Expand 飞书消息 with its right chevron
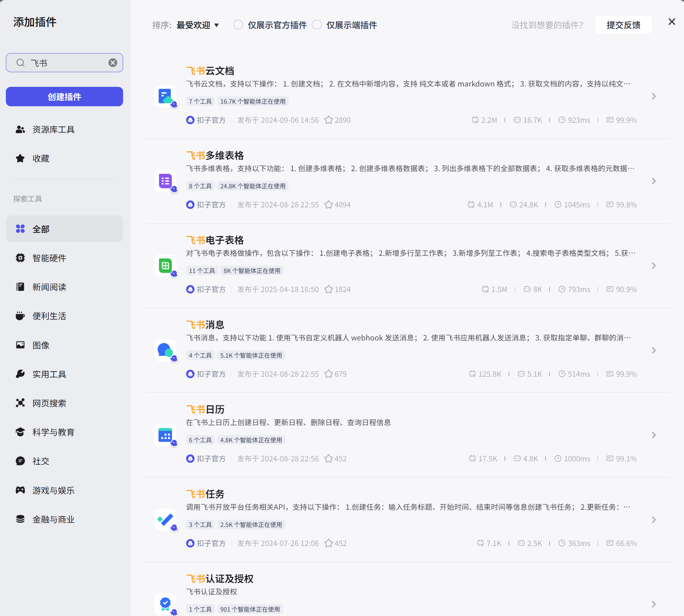This screenshot has width=684, height=616. click(654, 350)
